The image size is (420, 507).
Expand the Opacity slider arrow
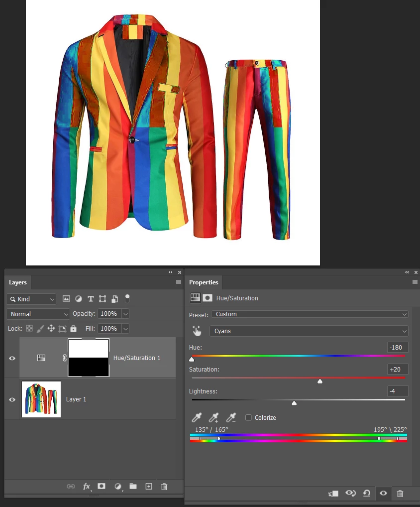[x=126, y=314]
